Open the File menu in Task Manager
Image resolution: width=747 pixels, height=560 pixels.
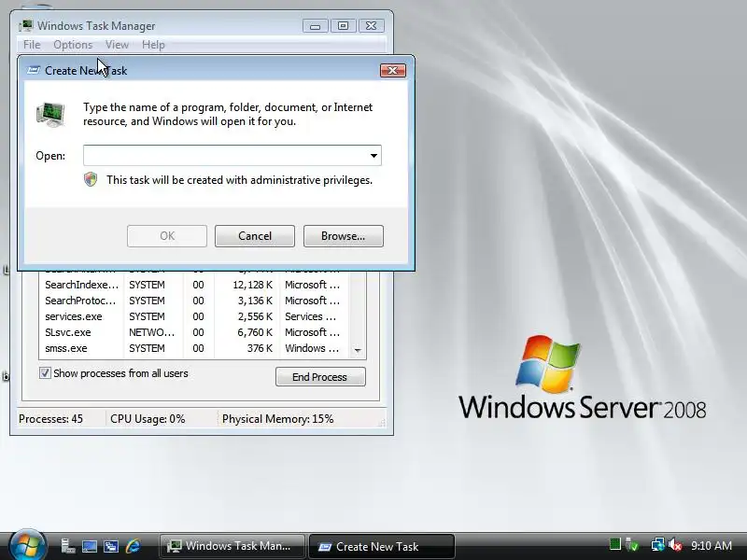[x=32, y=45]
